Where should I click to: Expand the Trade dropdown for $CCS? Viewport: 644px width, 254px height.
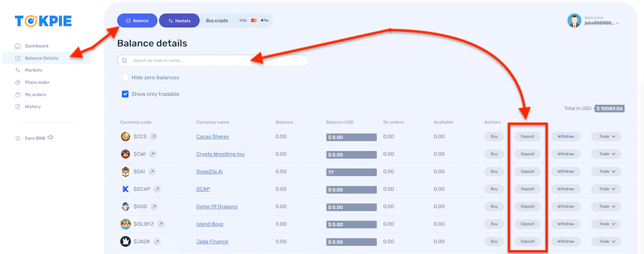coord(606,136)
